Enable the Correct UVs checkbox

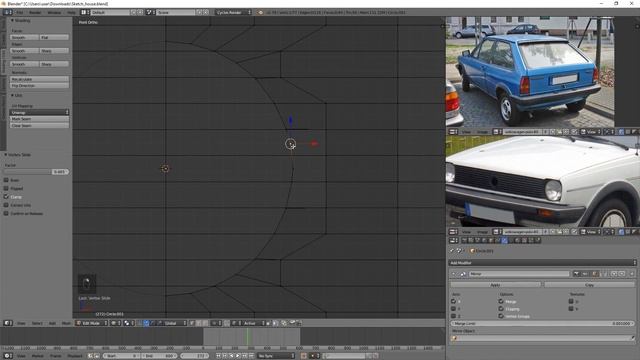pos(6,205)
